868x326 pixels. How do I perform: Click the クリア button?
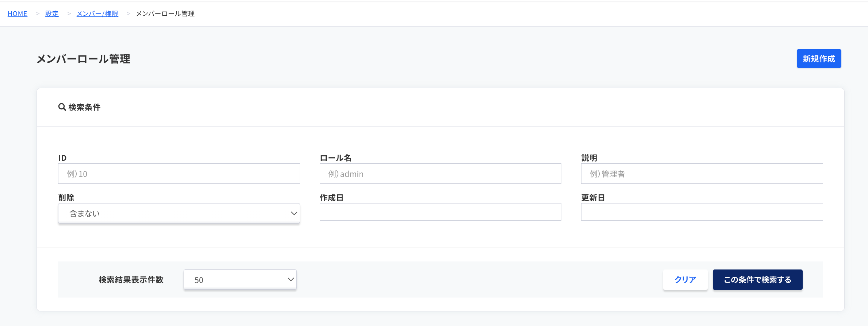click(685, 280)
